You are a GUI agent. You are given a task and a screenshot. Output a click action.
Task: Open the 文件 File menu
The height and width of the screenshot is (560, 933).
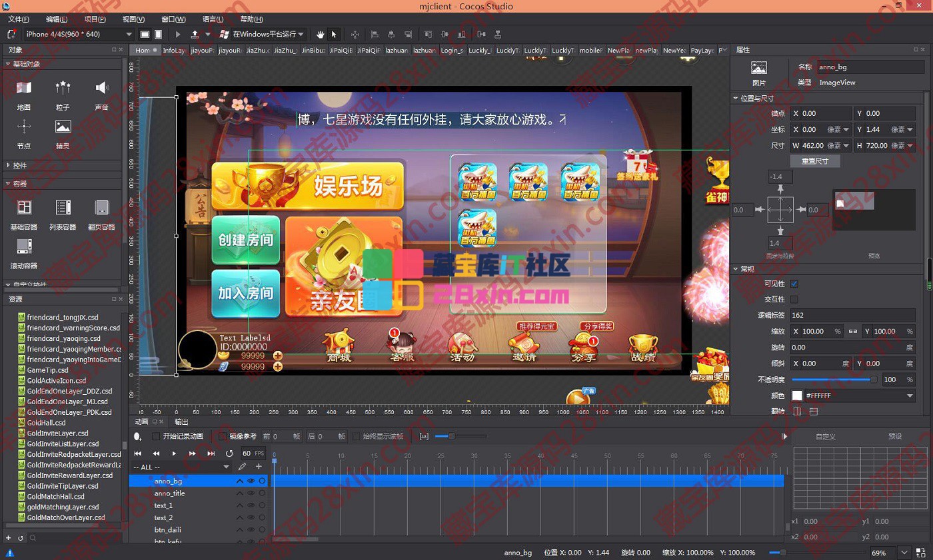tap(19, 19)
